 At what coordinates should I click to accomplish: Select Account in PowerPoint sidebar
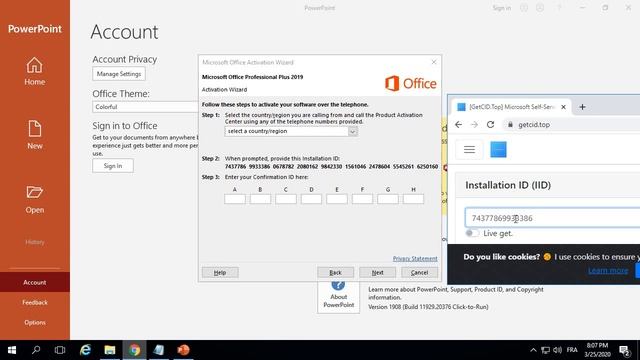(x=35, y=282)
